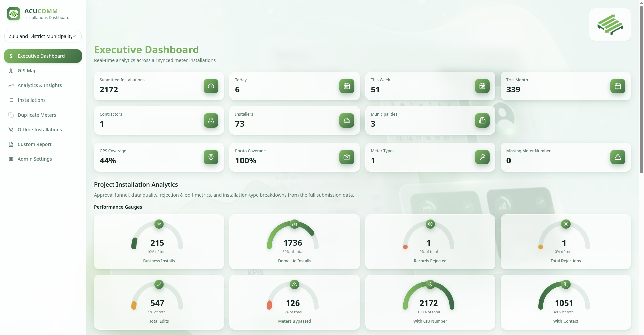Click the 2172 Submitted Installations value
The width and height of the screenshot is (644, 335).
coord(109,90)
